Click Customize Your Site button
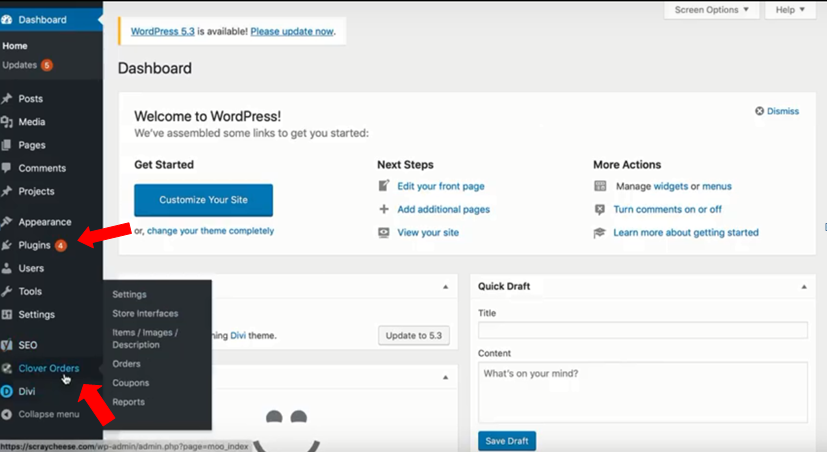Image resolution: width=827 pixels, height=452 pixels. point(204,200)
